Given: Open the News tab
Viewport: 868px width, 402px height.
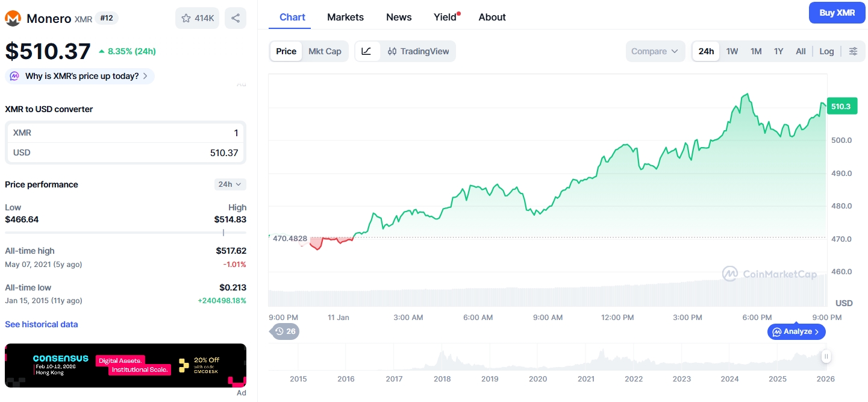Looking at the screenshot, I should (x=399, y=17).
